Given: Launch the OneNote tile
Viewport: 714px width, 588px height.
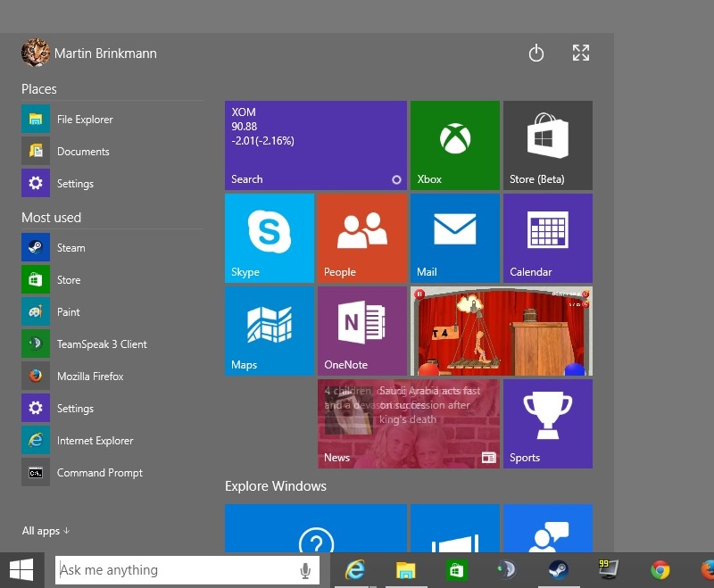Looking at the screenshot, I should point(362,331).
